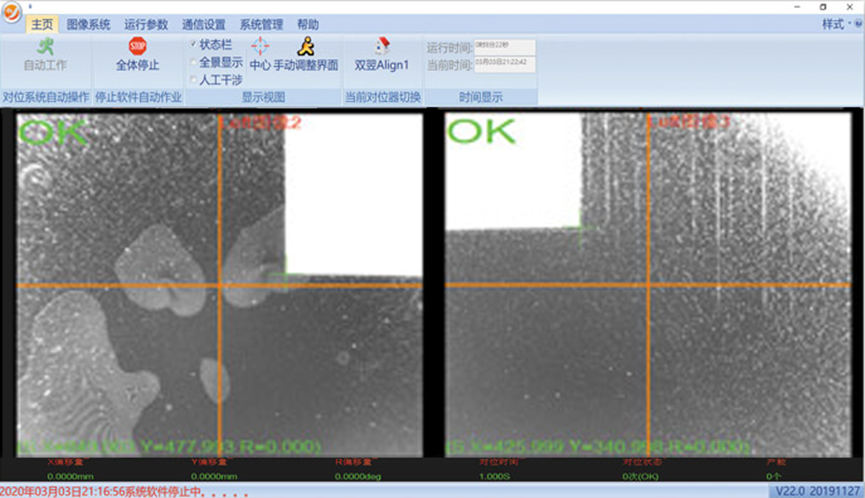Open the 主页 ribbon tab
865x498 pixels.
pos(43,24)
